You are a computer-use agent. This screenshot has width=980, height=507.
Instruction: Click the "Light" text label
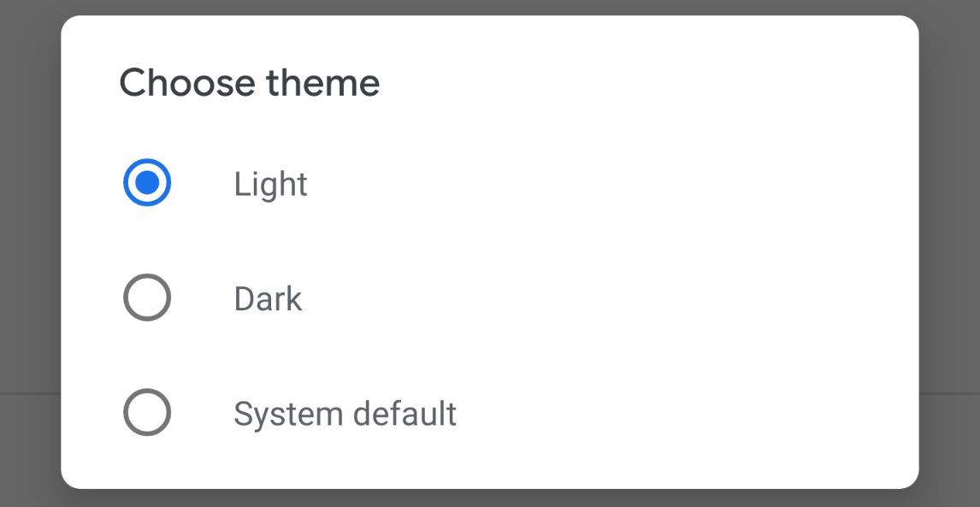[270, 184]
